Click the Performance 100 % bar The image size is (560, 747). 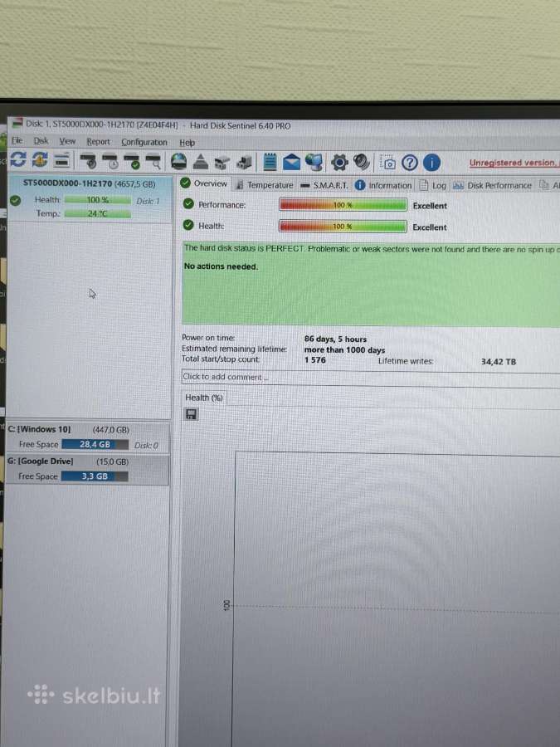point(343,205)
